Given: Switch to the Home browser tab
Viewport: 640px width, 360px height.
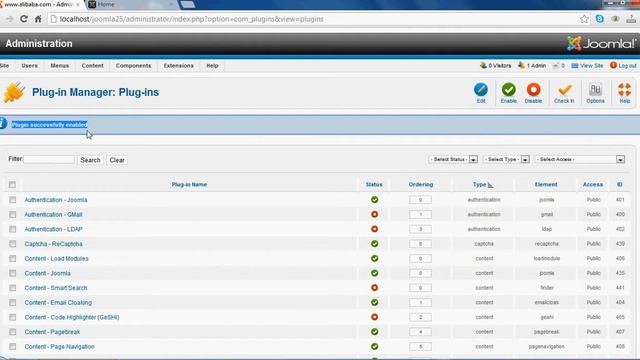Looking at the screenshot, I should [131, 4].
